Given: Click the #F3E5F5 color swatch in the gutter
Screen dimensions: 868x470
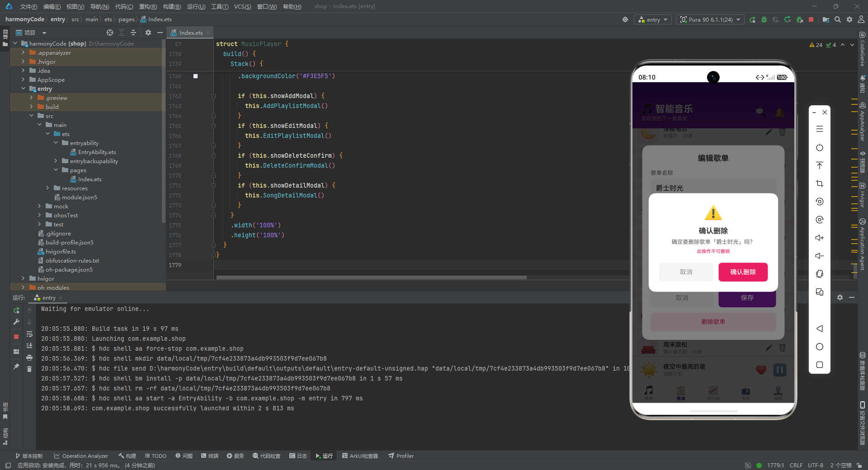Looking at the screenshot, I should point(195,76).
